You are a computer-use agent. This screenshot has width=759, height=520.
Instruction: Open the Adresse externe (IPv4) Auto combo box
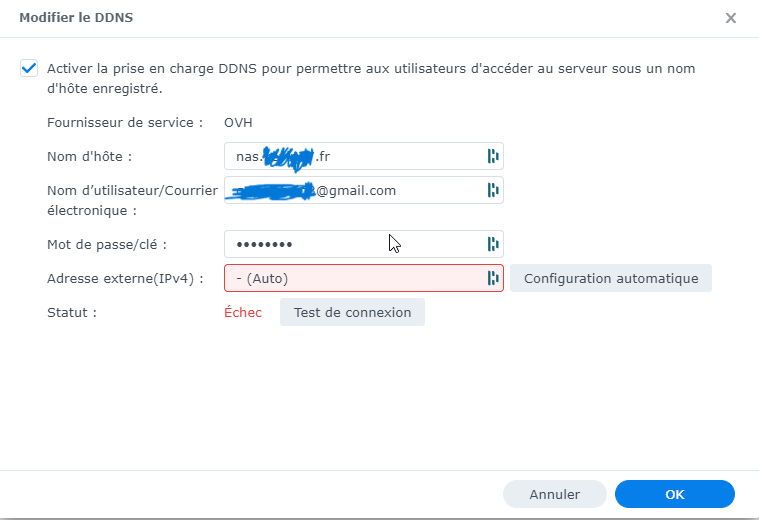[x=355, y=278]
